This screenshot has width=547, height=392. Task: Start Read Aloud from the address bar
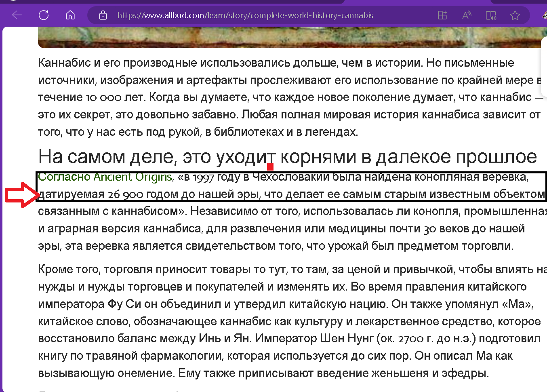click(467, 15)
